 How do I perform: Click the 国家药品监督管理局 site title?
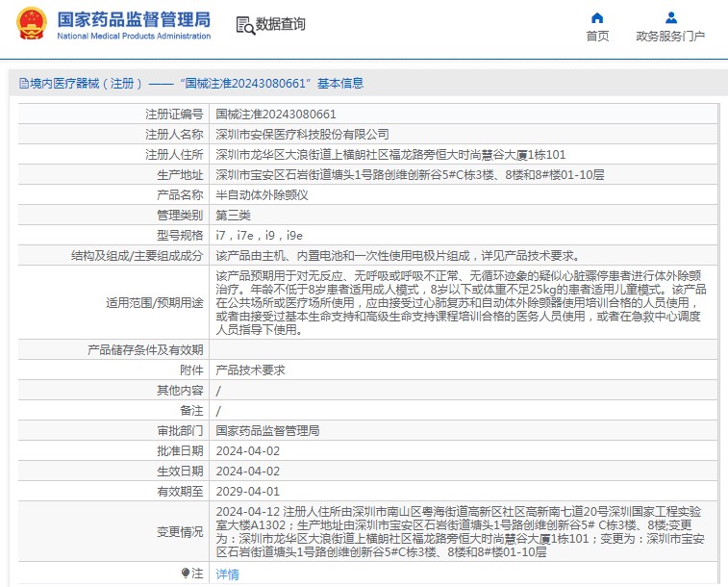coord(133,18)
